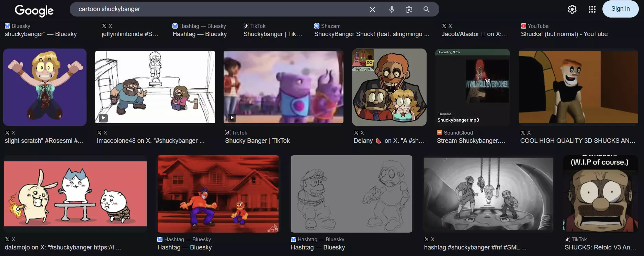The width and height of the screenshot is (644, 256).
Task: Click SoundCloud source icon
Action: point(440,132)
